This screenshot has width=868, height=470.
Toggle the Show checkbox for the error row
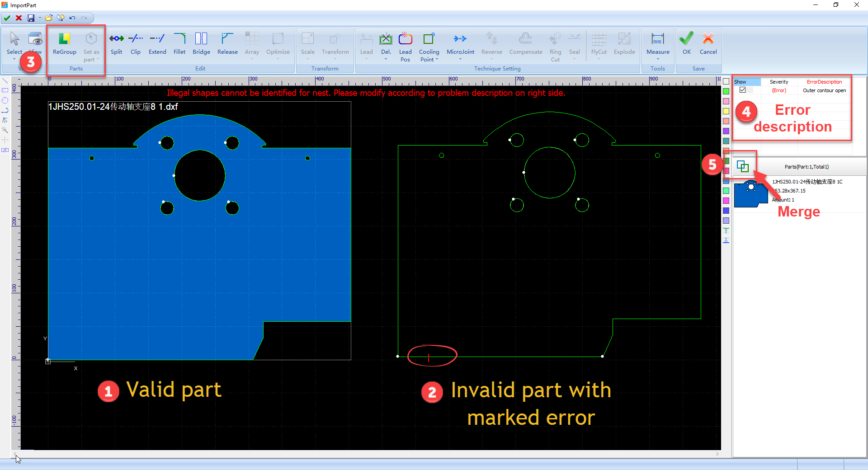742,90
